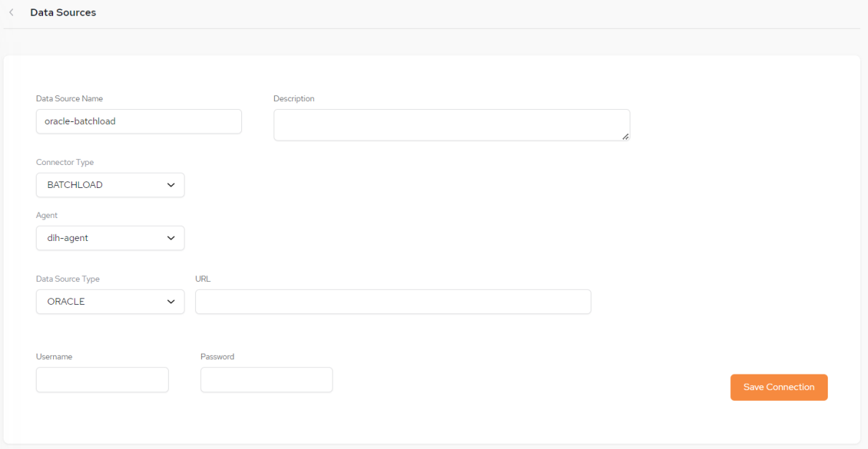868x449 pixels.
Task: Click the URL input field
Action: tap(393, 302)
